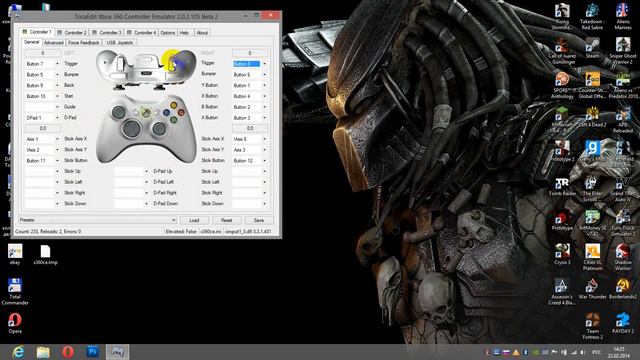This screenshot has width=640, height=360.
Task: Click the Load preset button
Action: tap(194, 220)
